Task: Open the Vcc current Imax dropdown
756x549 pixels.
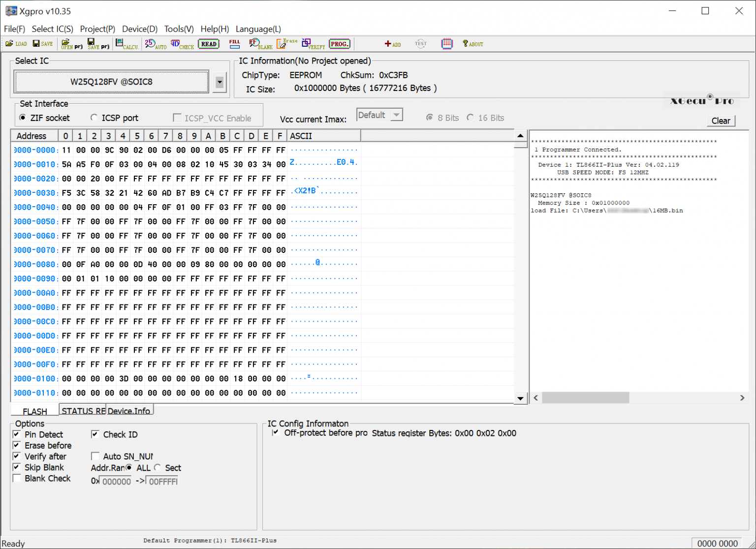Action: pyautogui.click(x=397, y=115)
